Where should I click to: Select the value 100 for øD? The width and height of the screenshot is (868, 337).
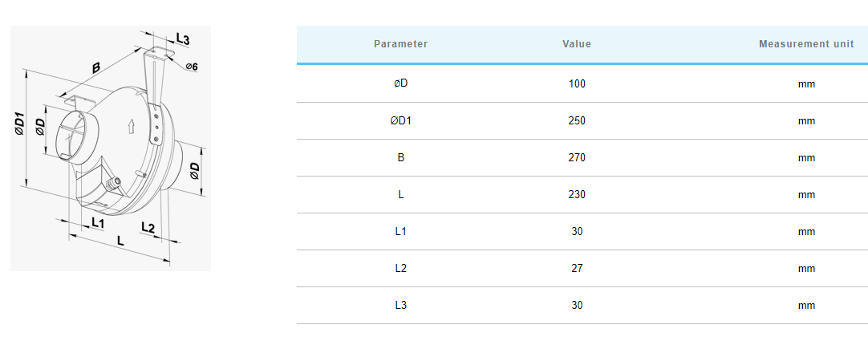577,84
